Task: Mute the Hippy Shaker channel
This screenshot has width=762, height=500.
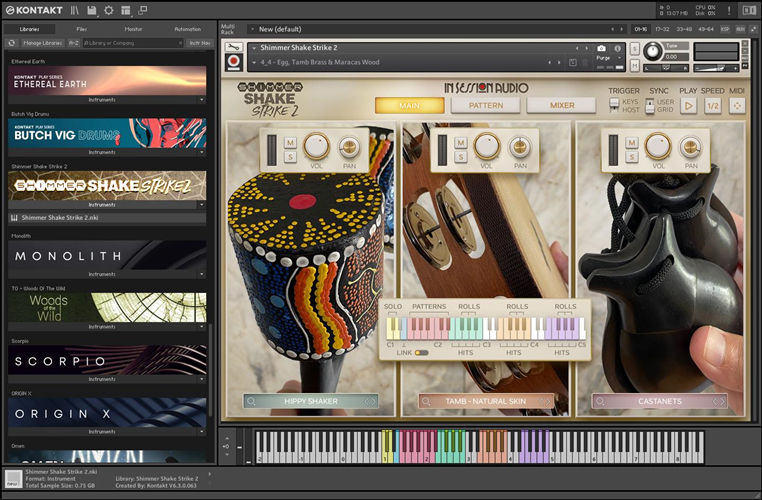Action: (x=290, y=142)
